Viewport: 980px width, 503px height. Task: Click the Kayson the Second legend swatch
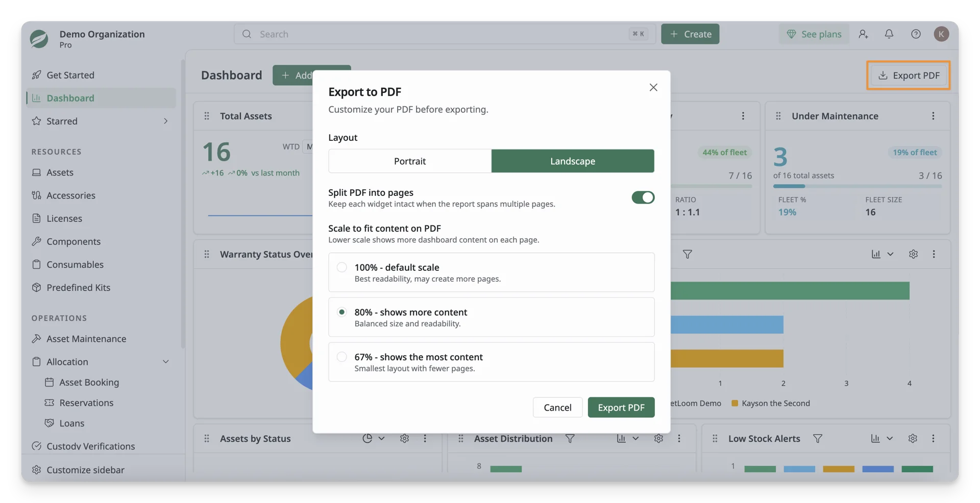(734, 404)
